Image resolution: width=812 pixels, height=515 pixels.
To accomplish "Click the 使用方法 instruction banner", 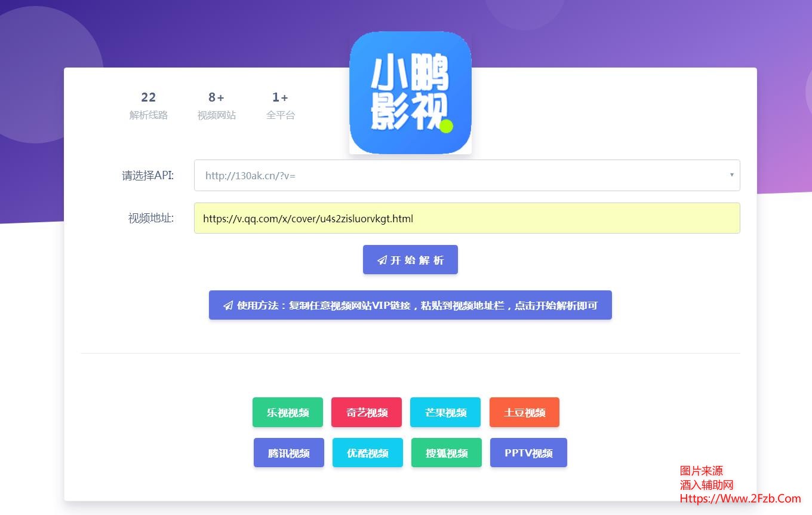I will click(x=410, y=305).
